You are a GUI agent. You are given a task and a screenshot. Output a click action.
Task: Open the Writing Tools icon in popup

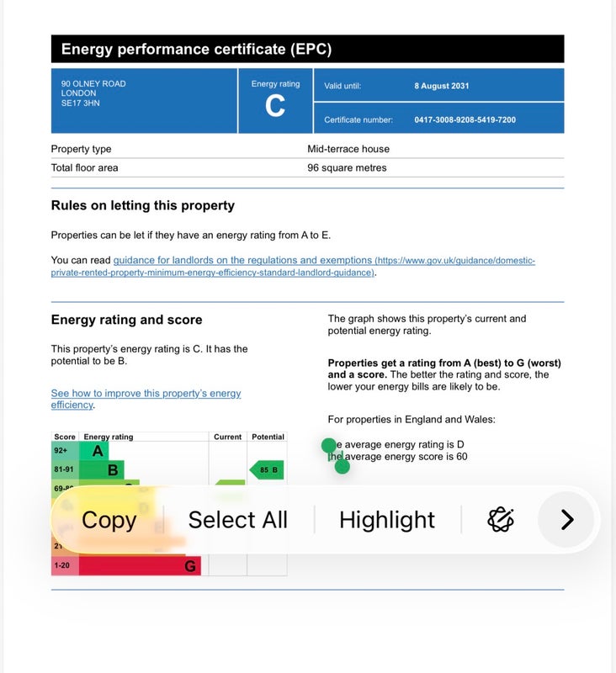click(501, 520)
